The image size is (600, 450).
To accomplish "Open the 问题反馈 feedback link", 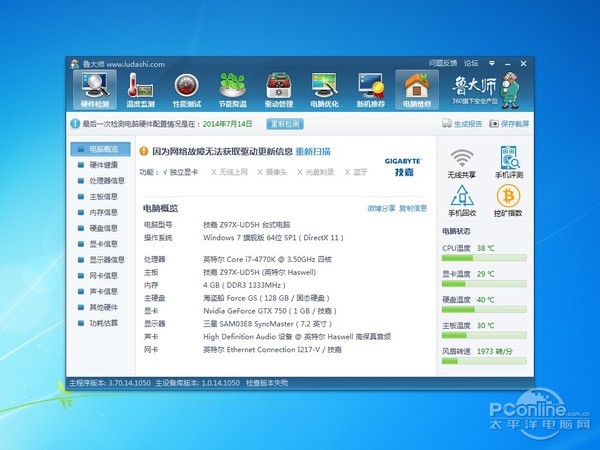I will click(443, 63).
